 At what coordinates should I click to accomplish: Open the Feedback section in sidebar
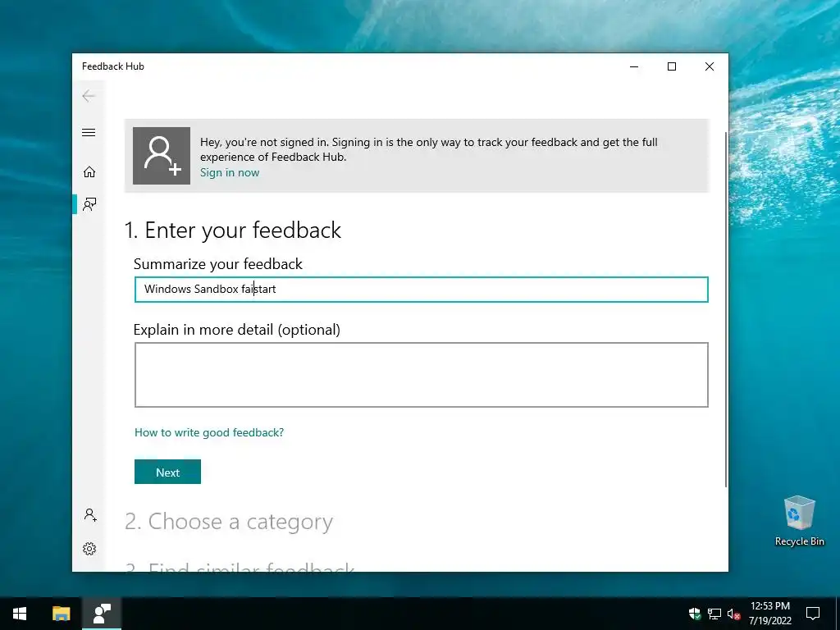(89, 204)
